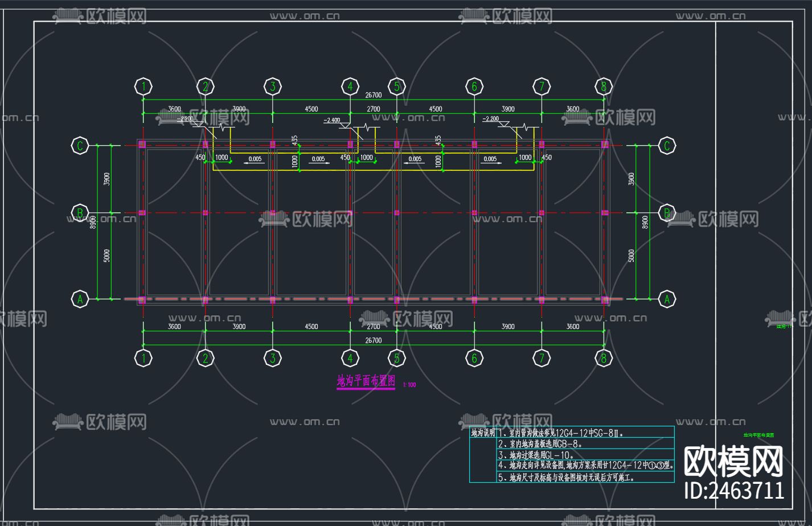The width and height of the screenshot is (812, 526).
Task: Click the 0.005 slope label between axes 2 and 3
Action: [255, 159]
